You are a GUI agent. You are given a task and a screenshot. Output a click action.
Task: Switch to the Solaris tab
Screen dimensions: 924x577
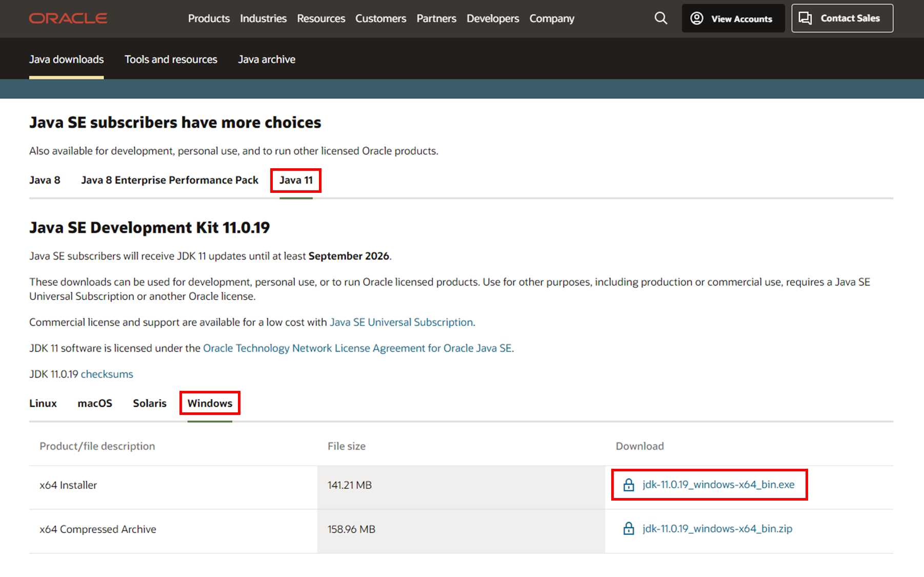[150, 403]
